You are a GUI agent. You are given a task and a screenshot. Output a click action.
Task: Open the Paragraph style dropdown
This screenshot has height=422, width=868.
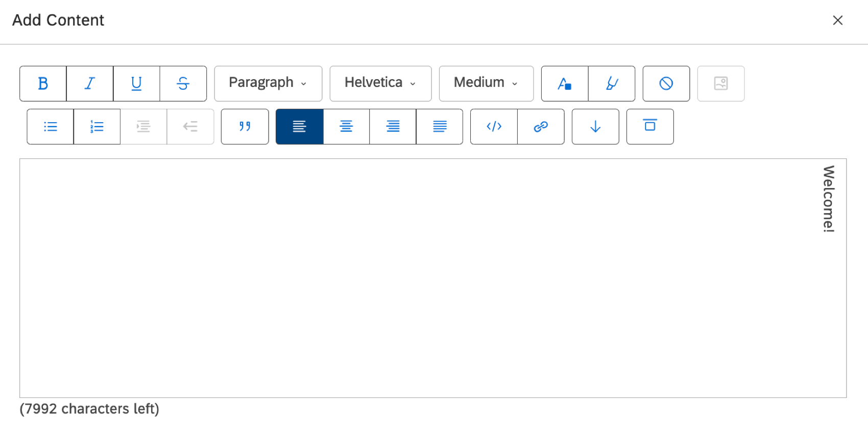pos(268,83)
